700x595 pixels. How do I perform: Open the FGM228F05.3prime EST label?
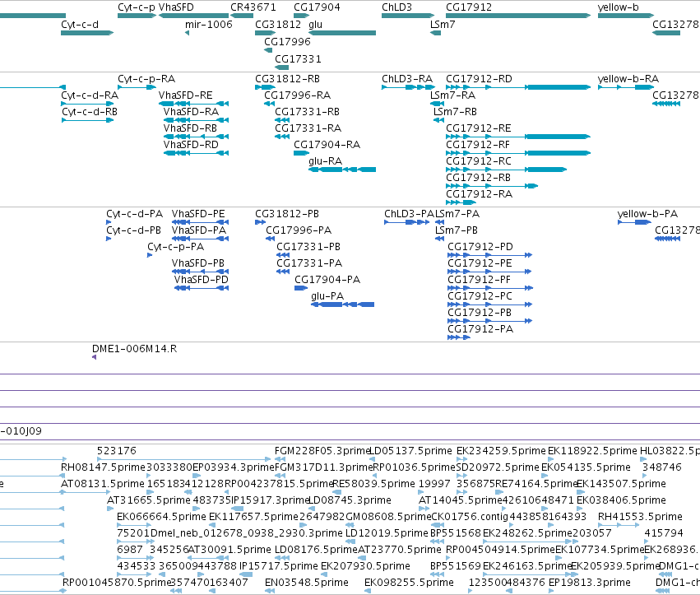tap(322, 451)
